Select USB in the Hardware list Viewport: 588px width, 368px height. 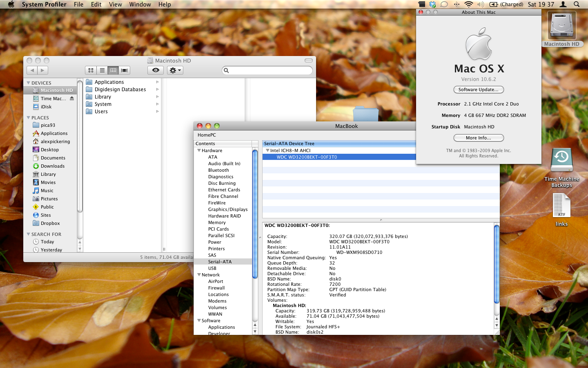(212, 268)
